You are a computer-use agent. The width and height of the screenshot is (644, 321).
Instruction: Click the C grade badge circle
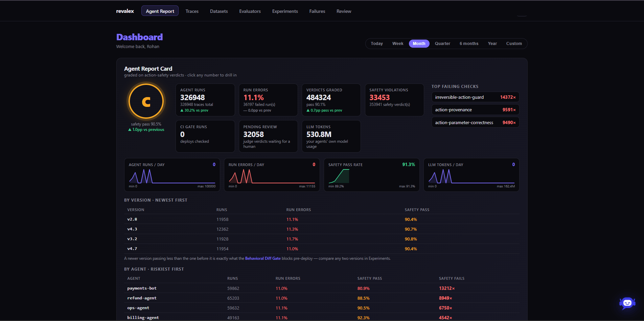click(x=146, y=101)
